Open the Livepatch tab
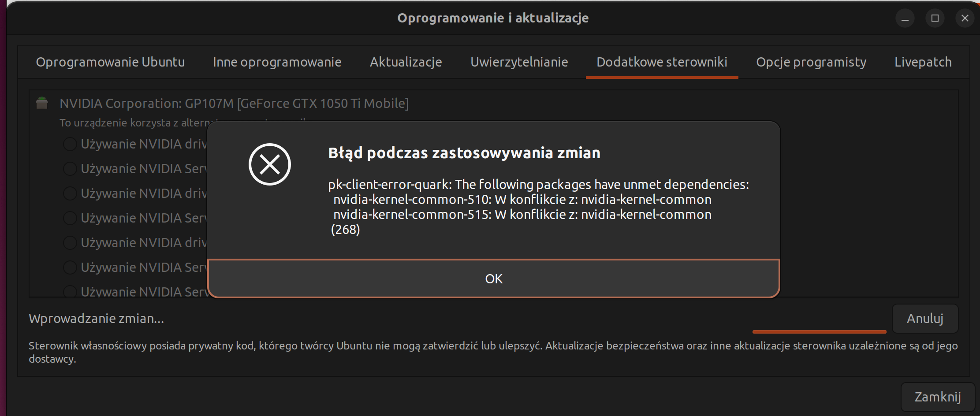Image resolution: width=980 pixels, height=416 pixels. (x=923, y=62)
